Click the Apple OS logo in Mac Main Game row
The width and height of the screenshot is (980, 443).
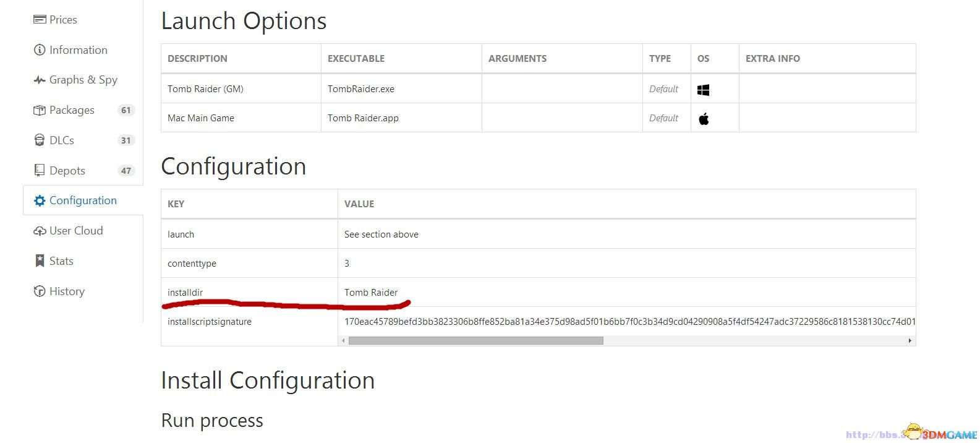click(704, 119)
